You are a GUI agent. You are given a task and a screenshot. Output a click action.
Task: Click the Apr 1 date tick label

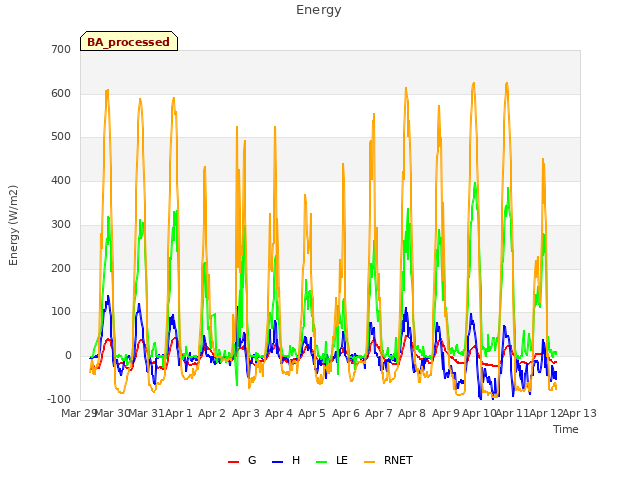tap(179, 413)
